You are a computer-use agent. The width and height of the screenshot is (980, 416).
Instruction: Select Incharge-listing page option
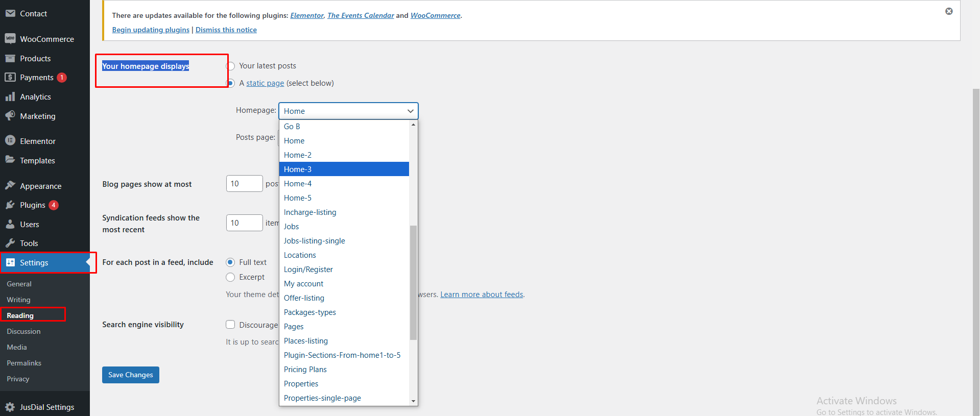pos(344,212)
